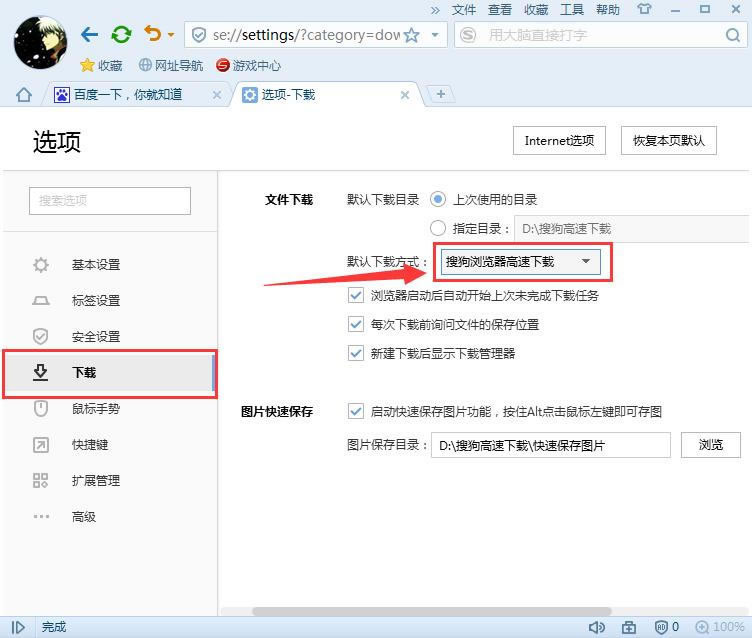Open the 默认下载方式 dropdown

click(521, 262)
